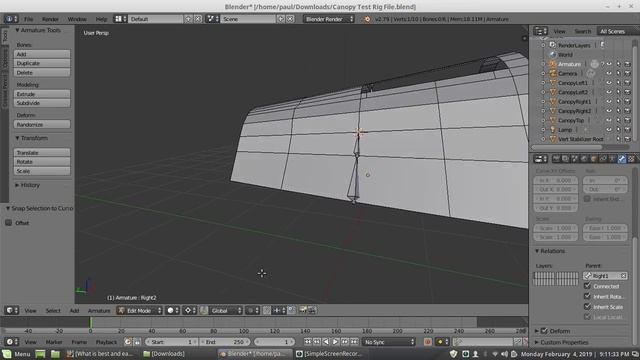Open the Linux Mint Menu button
Screen dimensions: 640x360
point(16,353)
